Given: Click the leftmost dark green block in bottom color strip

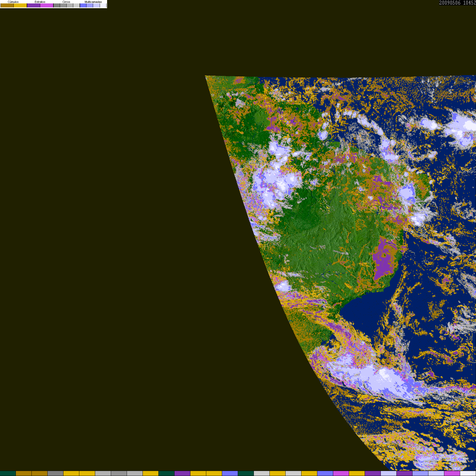Looking at the screenshot, I should [8, 473].
